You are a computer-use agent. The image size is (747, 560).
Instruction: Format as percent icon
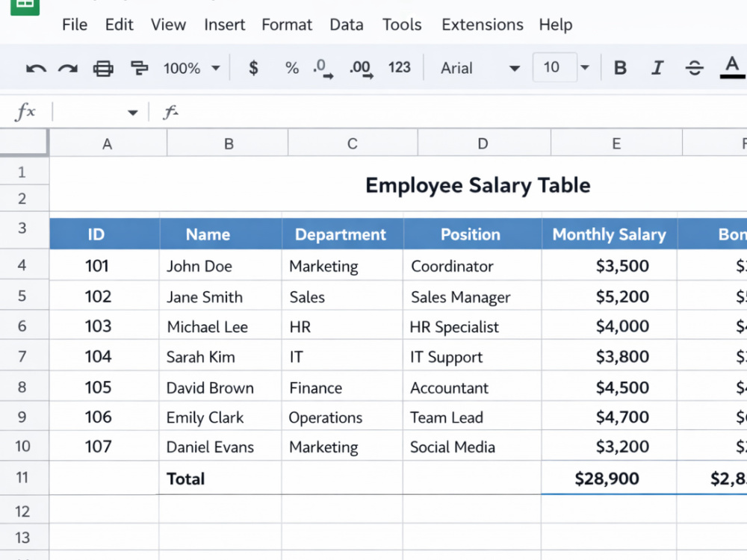pos(291,68)
